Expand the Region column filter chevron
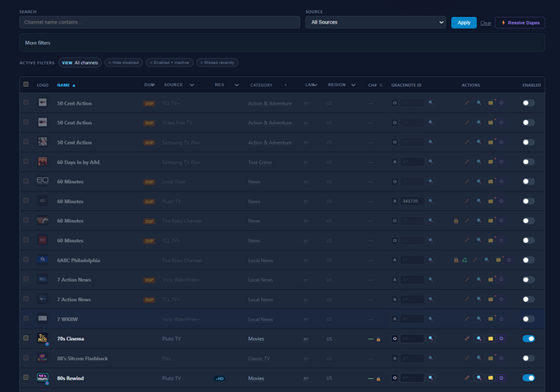The height and width of the screenshot is (392, 560). (353, 85)
